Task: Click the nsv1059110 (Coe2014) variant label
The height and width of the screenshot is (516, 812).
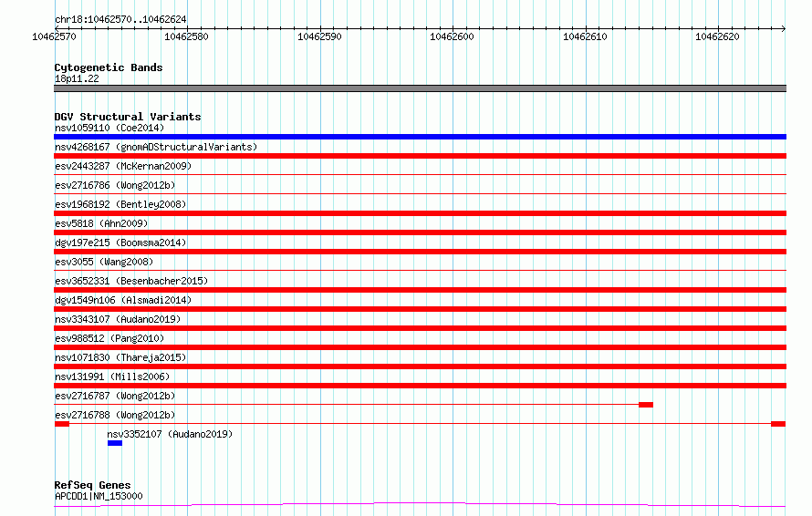Action: tap(109, 128)
